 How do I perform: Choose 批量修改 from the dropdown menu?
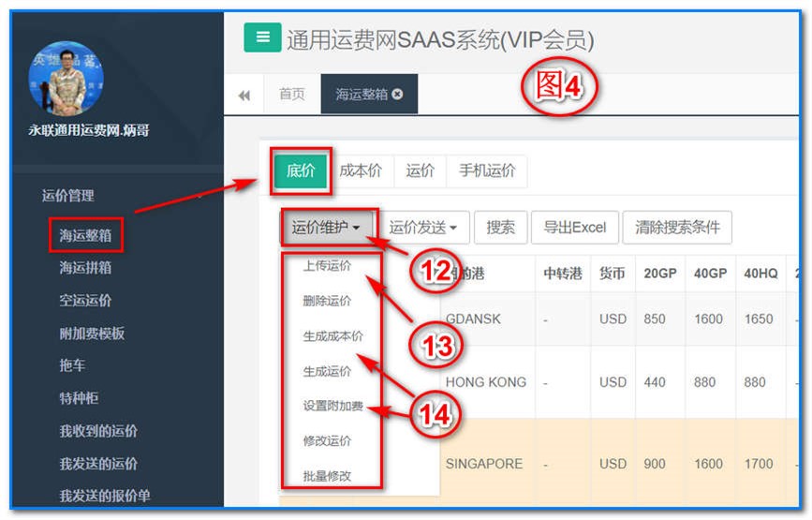[x=327, y=476]
